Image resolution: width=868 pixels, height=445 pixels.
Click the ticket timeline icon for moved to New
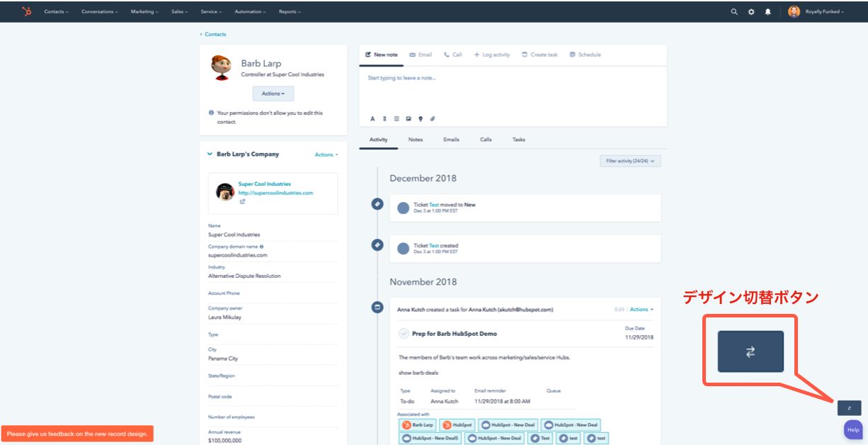tap(377, 204)
